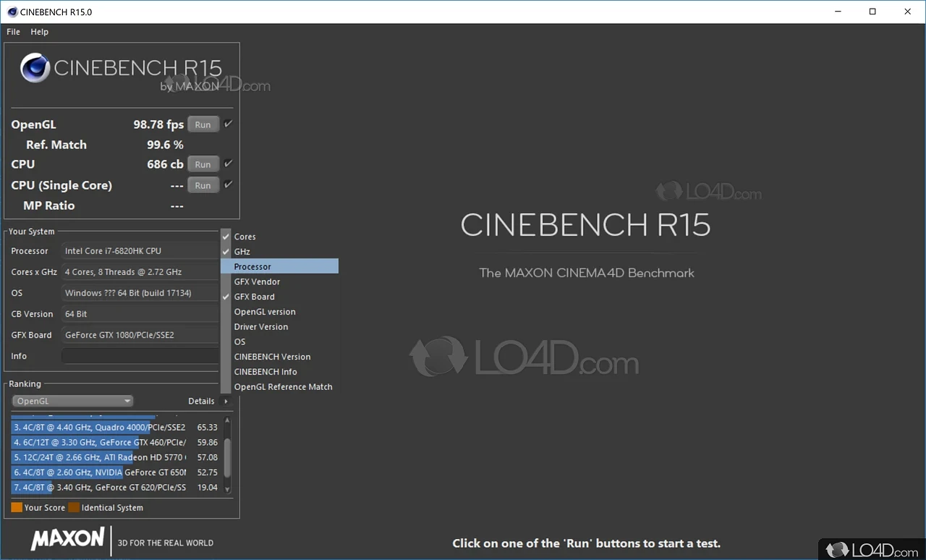Click the Processor field Intel Core i7-6820HK
The width and height of the screenshot is (926, 560).
click(140, 251)
